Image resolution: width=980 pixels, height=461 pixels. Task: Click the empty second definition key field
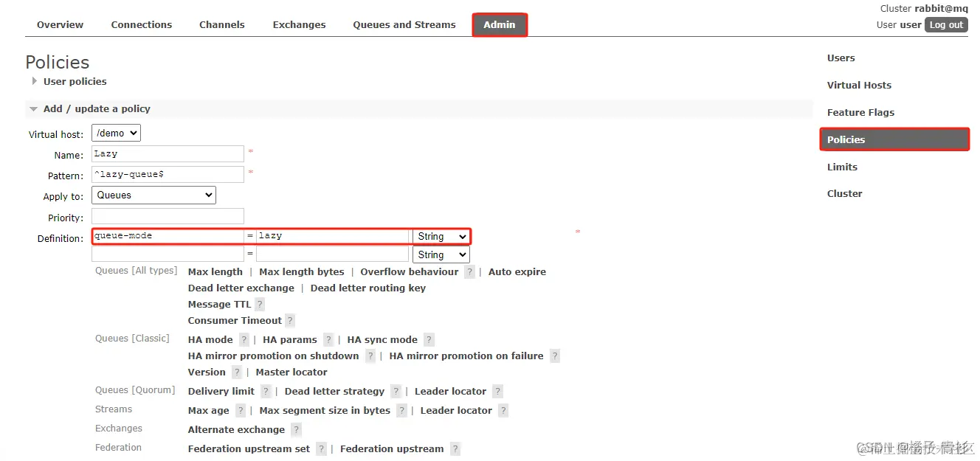click(x=168, y=254)
